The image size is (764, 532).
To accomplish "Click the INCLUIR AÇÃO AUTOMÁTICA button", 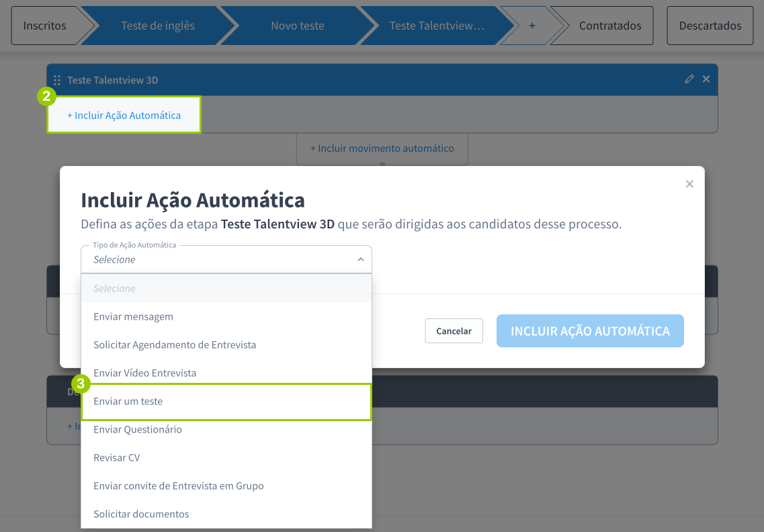I will tap(589, 331).
